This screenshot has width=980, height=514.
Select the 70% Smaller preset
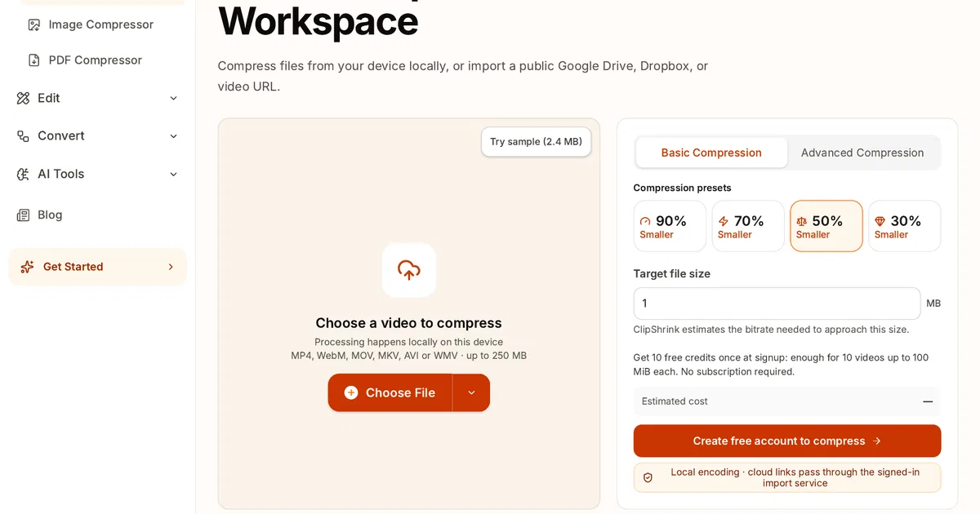pos(748,226)
